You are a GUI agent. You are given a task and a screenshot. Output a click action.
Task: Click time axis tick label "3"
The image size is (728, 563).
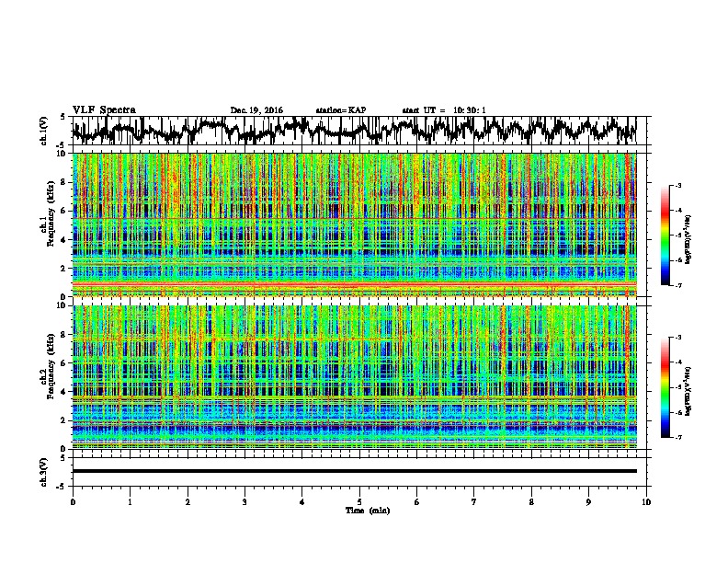coord(245,501)
